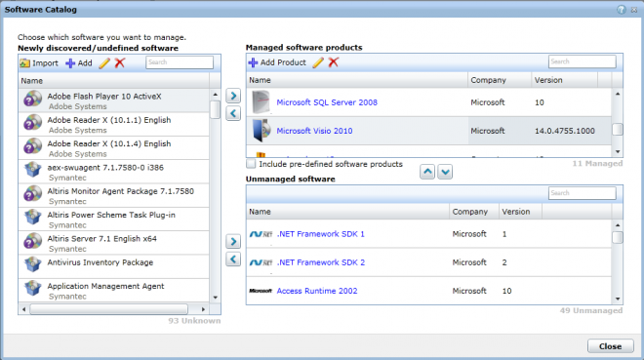Click Add in Newly discovered software toolbar
The image size is (644, 360).
[x=79, y=63]
